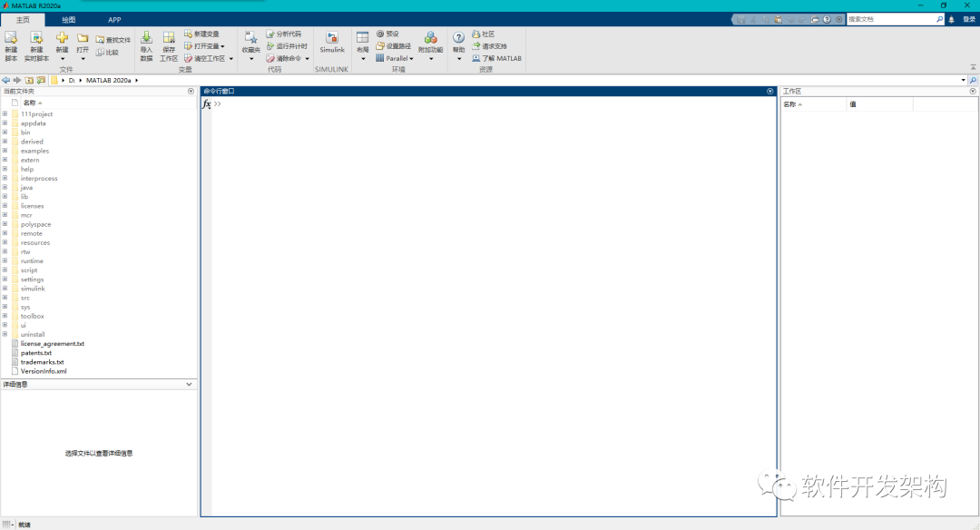Expand the examples folder node
Image resolution: width=980 pixels, height=530 pixels.
coord(5,151)
